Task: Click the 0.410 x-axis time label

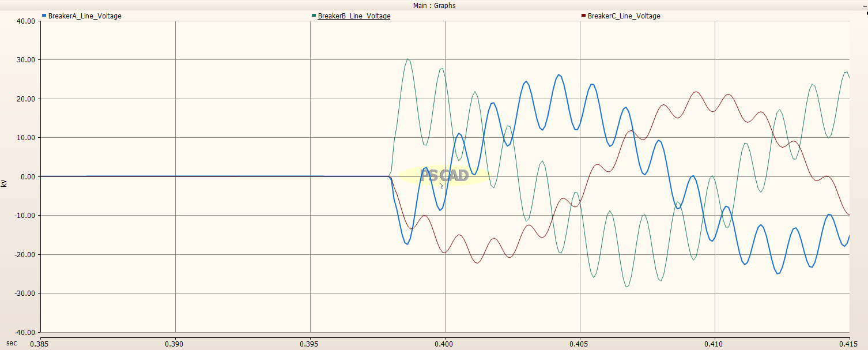Action: click(x=714, y=343)
